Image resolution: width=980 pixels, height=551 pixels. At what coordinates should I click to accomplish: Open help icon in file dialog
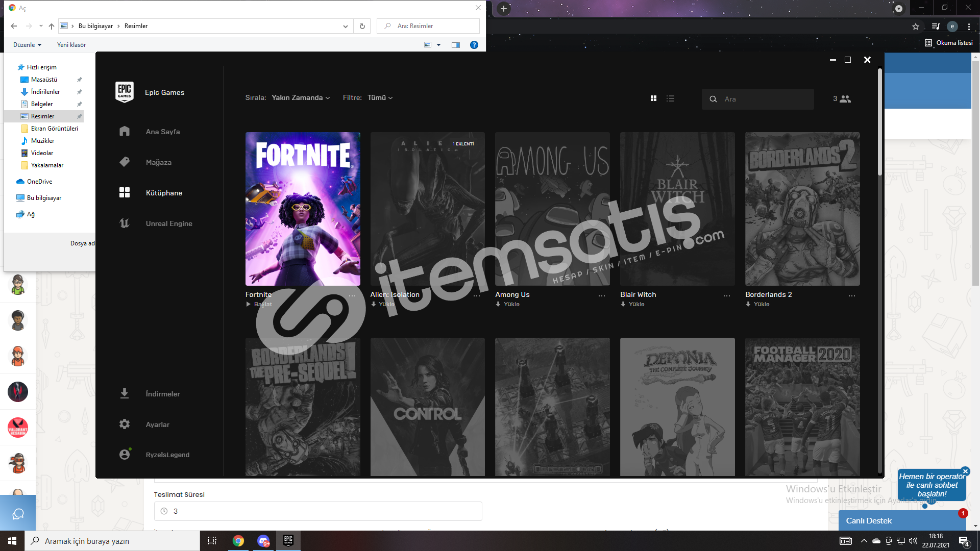pos(474,45)
